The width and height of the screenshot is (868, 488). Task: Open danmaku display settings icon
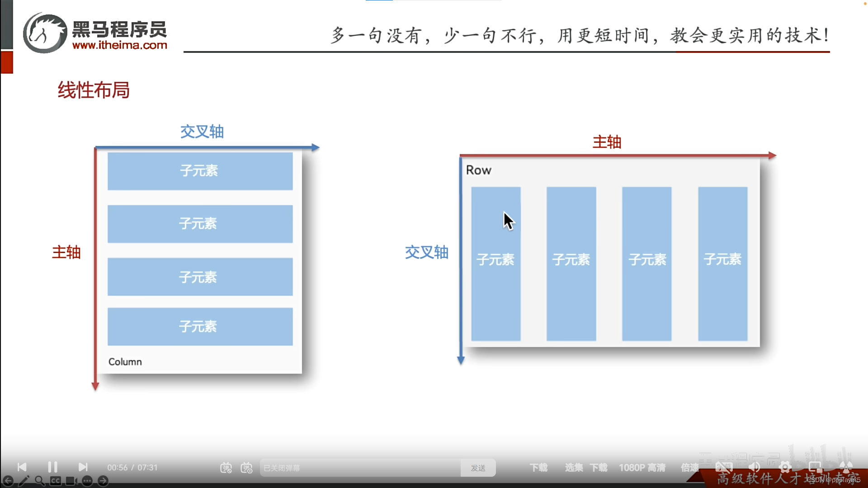click(246, 468)
